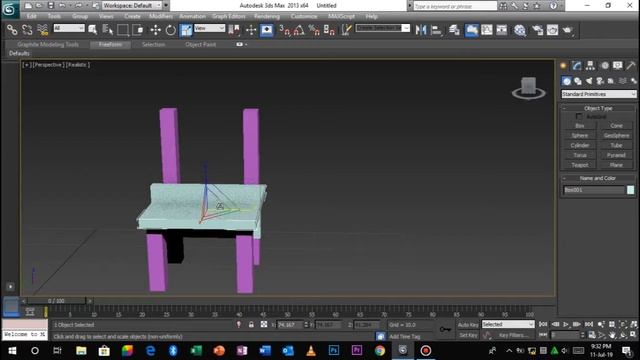
Task: Switch to the Utilities hammer tab
Action: (x=631, y=66)
